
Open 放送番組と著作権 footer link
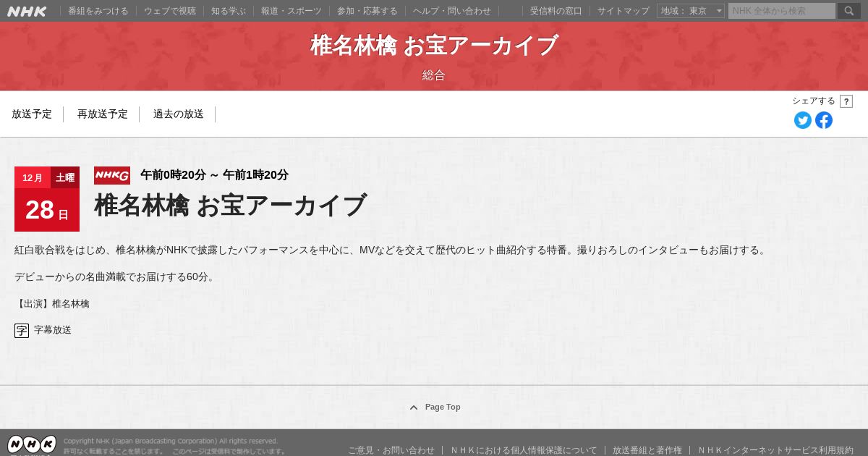pos(647,450)
